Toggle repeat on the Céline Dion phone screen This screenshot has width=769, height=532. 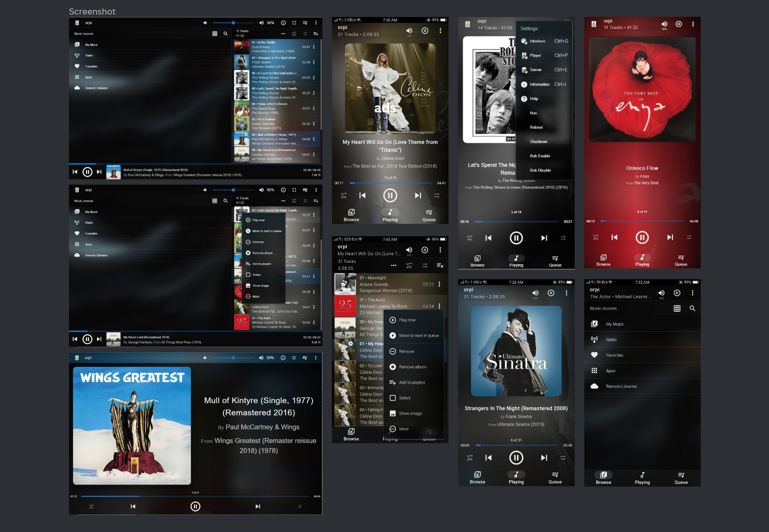click(436, 195)
